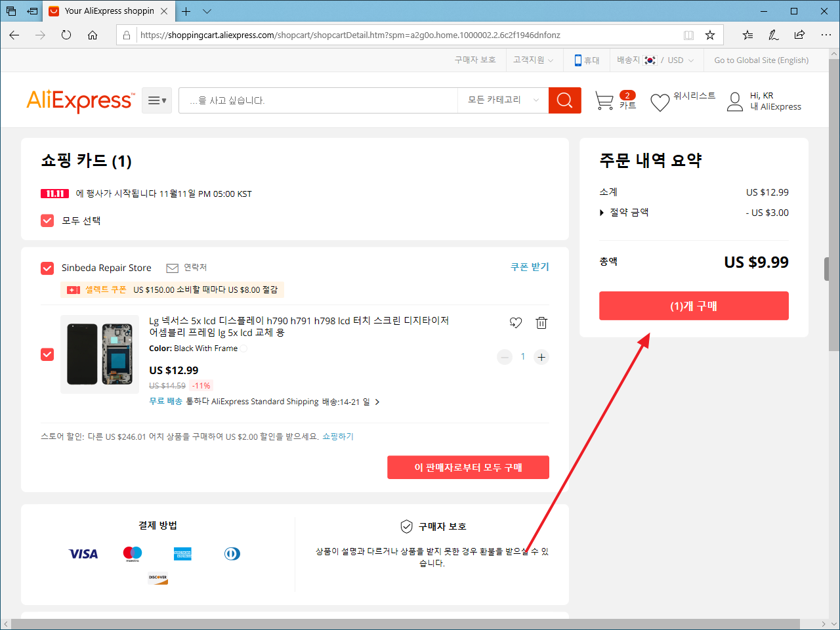Click the 구매자 보호 link in top bar
Screen dimensions: 840x630
pyautogui.click(x=475, y=60)
